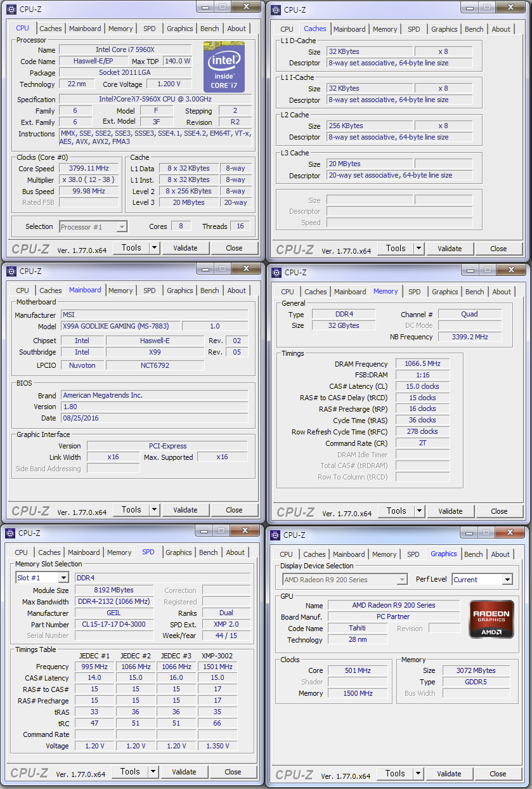Click the NB Frequency 3399.2 MHz value
The image size is (532, 789).
470,337
